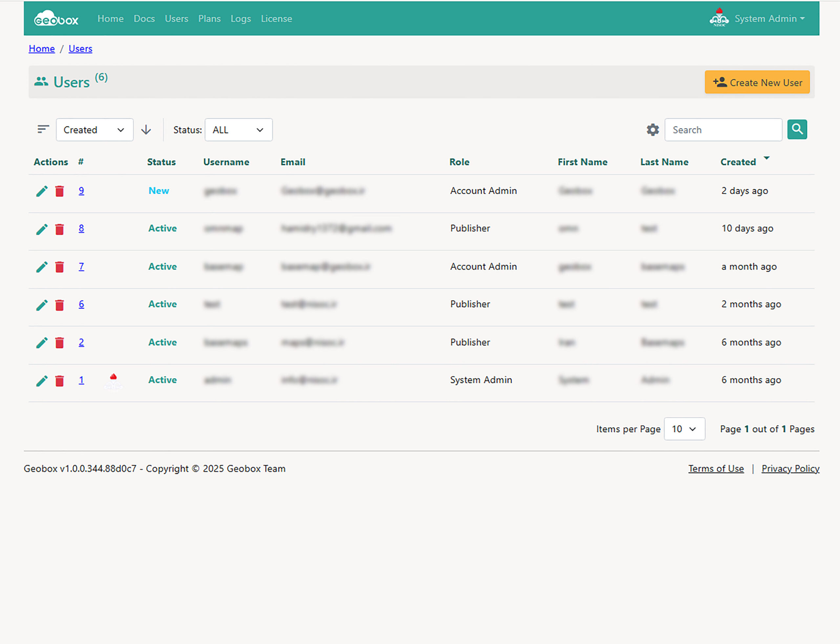Click the table settings gear icon
The height and width of the screenshot is (644, 840).
(x=653, y=130)
